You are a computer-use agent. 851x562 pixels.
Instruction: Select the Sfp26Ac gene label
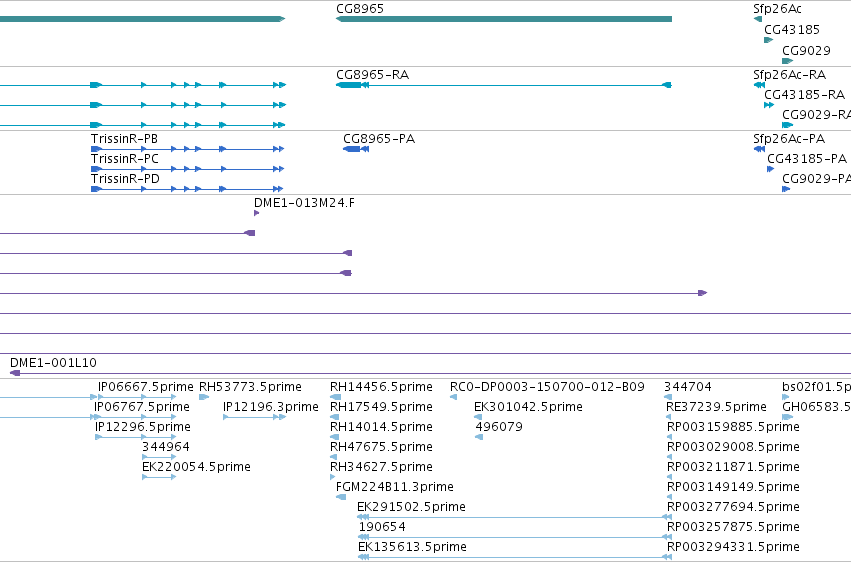coord(777,9)
